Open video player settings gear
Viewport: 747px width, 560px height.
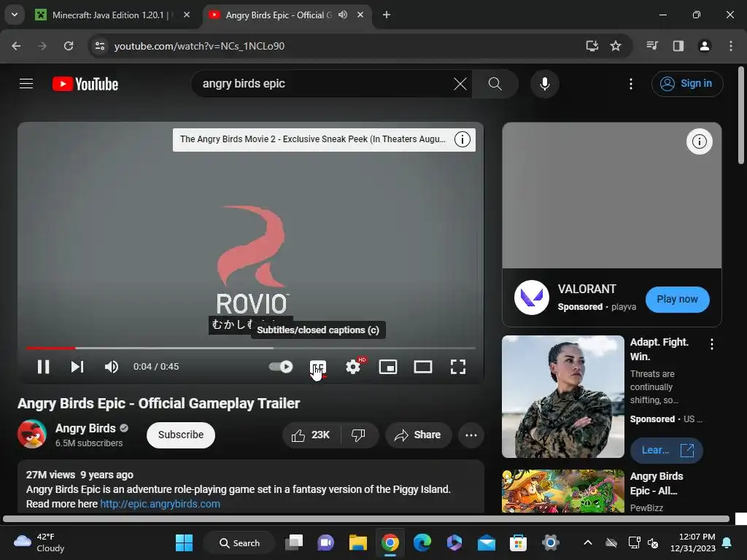[x=353, y=367]
